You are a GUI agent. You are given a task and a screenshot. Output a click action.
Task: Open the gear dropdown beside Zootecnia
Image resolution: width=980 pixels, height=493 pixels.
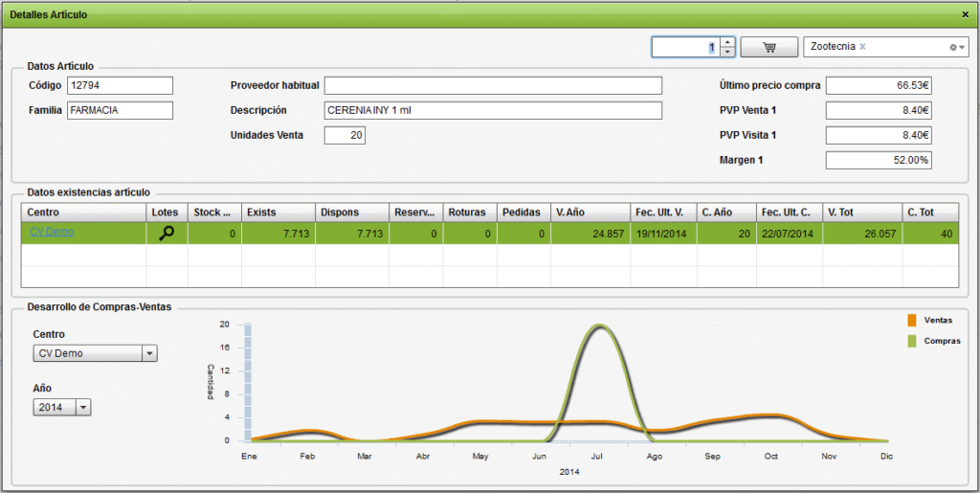point(956,47)
